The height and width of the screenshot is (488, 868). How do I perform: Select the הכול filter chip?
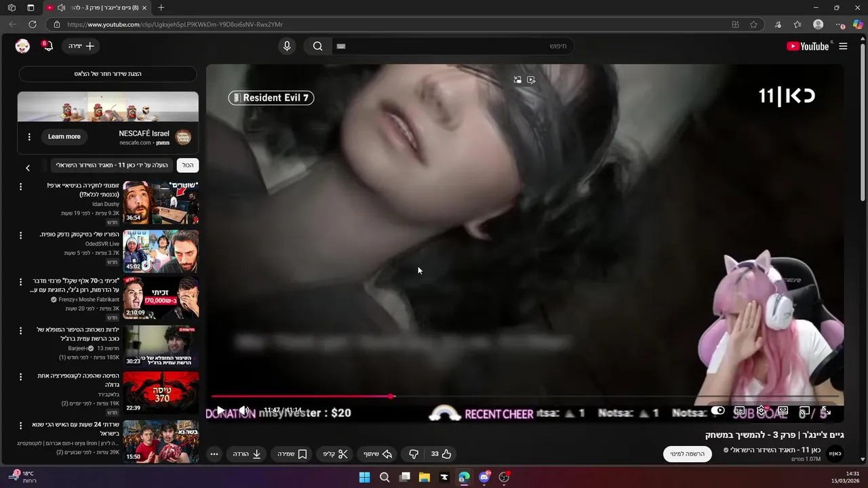(x=188, y=165)
